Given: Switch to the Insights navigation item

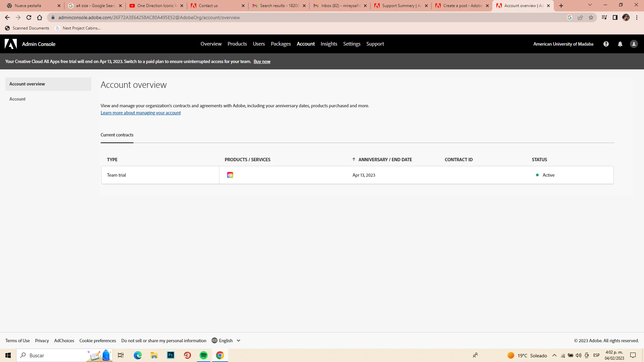Looking at the screenshot, I should (x=329, y=44).
